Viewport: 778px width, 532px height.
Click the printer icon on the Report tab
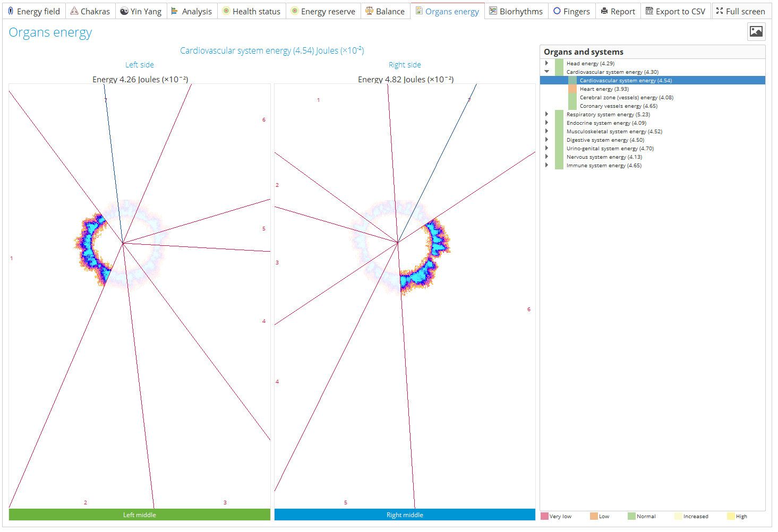(x=605, y=11)
